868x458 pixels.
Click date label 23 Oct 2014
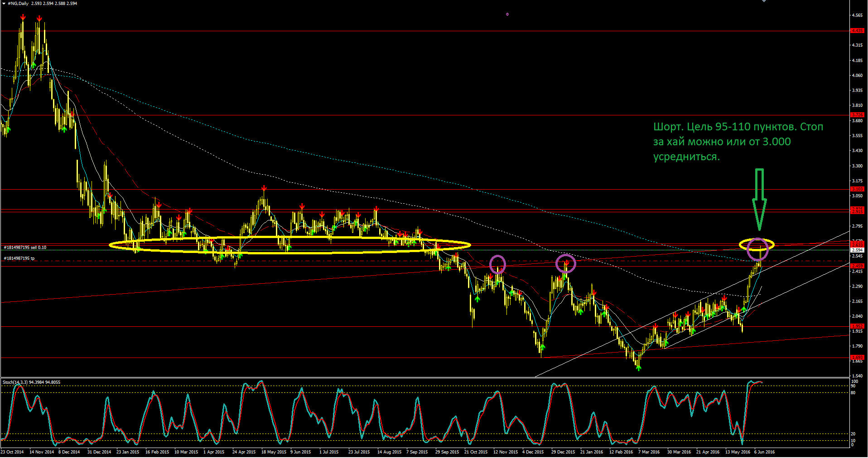tap(12, 452)
